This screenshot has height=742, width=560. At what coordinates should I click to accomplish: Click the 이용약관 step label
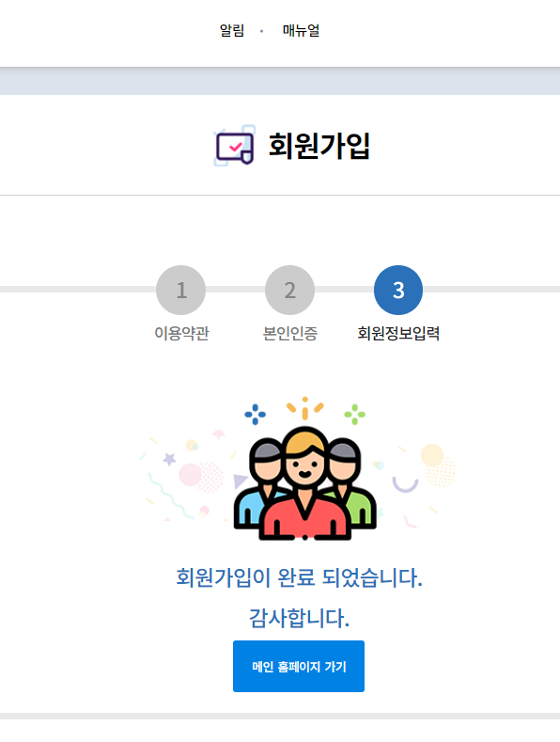(x=181, y=333)
